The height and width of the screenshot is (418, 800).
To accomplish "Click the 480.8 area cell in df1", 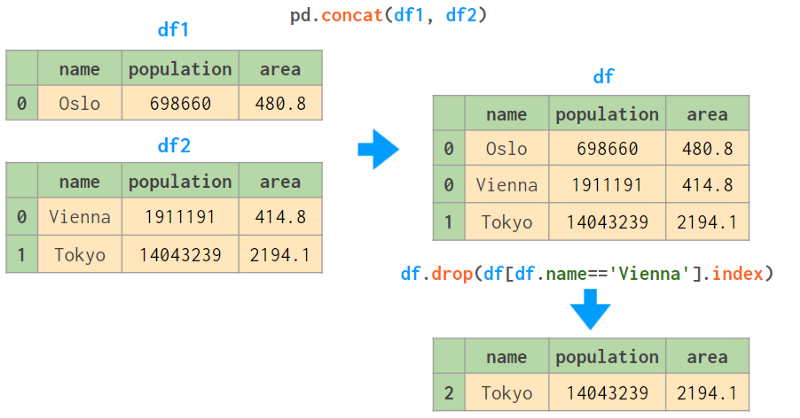I will coord(280,102).
